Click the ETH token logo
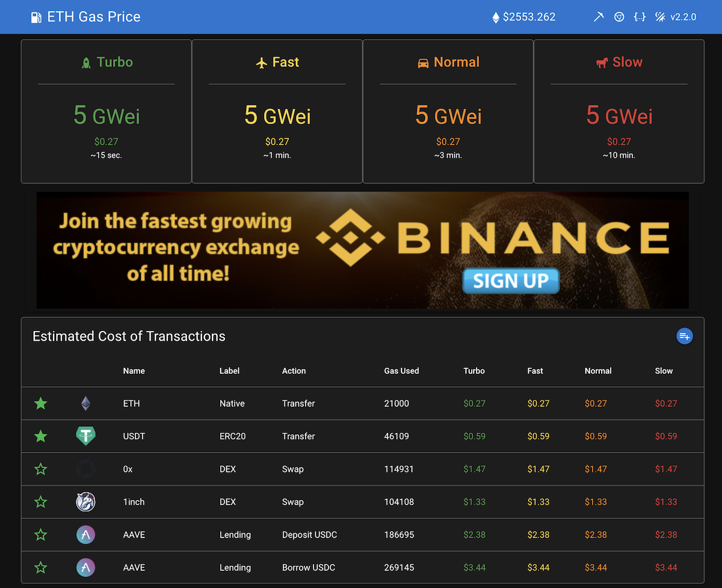This screenshot has height=588, width=722. 85,403
